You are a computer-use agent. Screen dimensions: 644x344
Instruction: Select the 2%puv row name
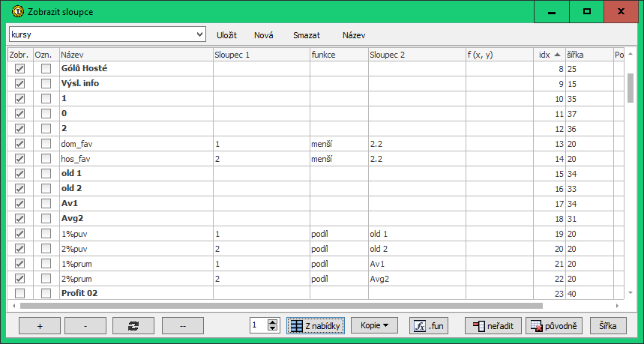pyautogui.click(x=74, y=249)
